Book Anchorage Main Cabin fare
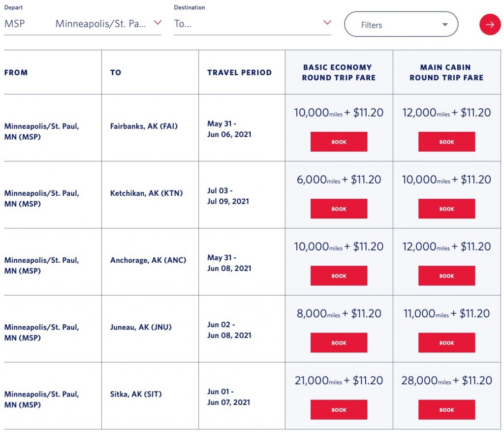The width and height of the screenshot is (504, 432). coord(446,276)
